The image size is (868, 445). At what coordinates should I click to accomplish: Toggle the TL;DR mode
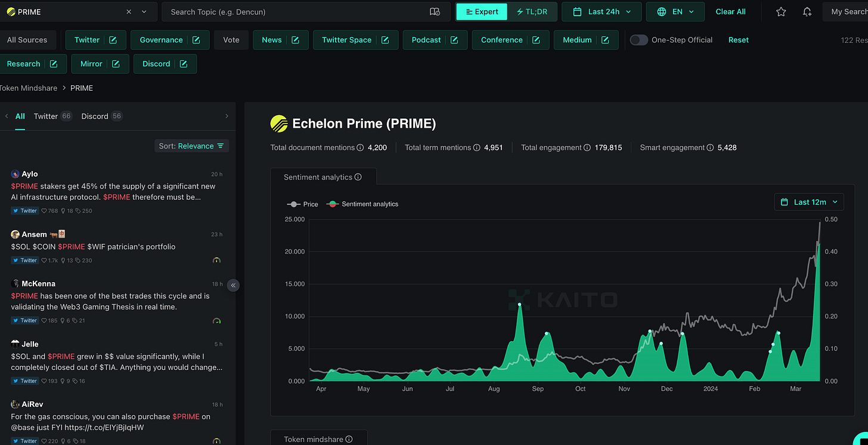532,11
